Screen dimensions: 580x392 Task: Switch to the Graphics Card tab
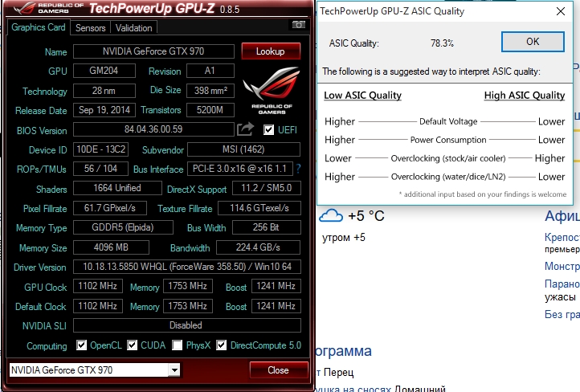click(39, 27)
